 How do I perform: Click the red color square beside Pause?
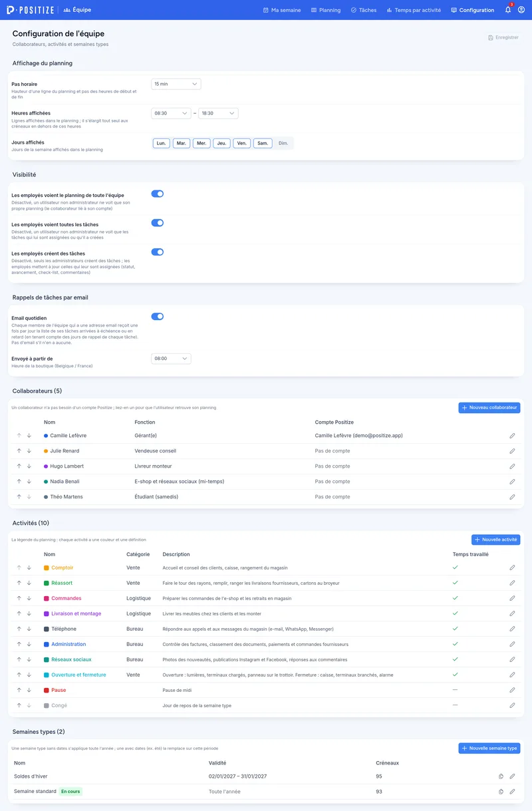47,691
